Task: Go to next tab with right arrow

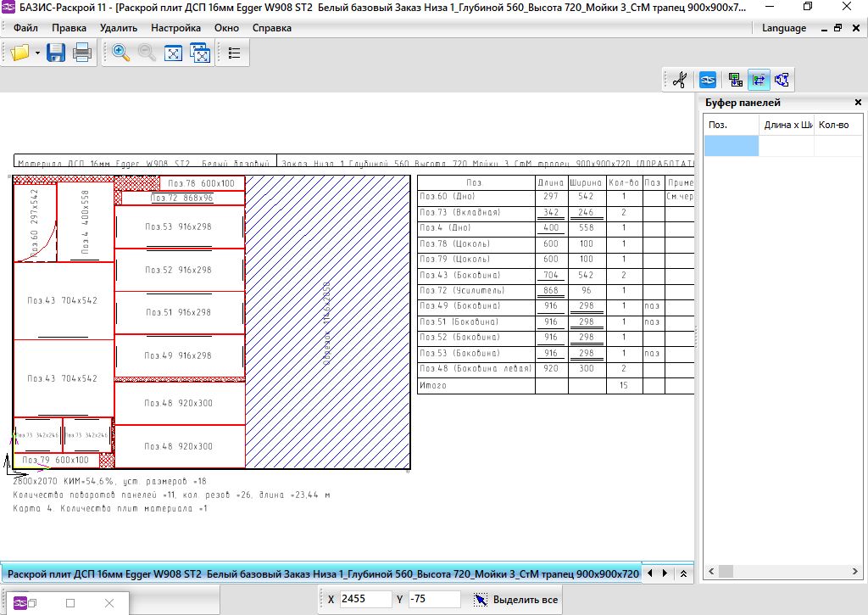Action: (x=665, y=573)
